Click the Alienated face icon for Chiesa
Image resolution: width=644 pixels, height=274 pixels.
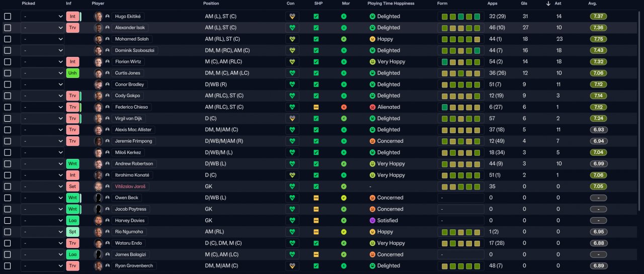click(x=372, y=107)
